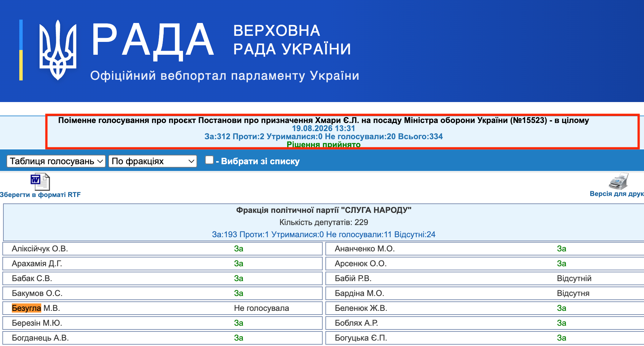Select deputy name 'Арсенюк О.О.'
644x346 pixels.
click(361, 264)
